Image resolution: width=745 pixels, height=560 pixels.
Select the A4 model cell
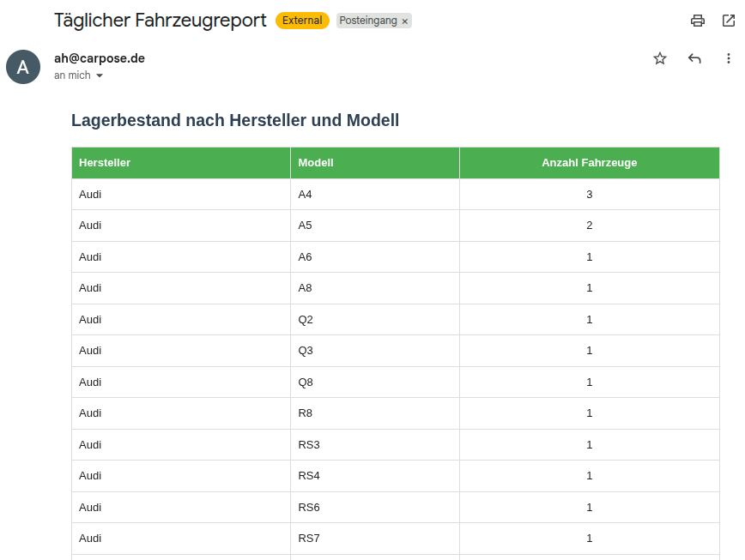coord(306,195)
